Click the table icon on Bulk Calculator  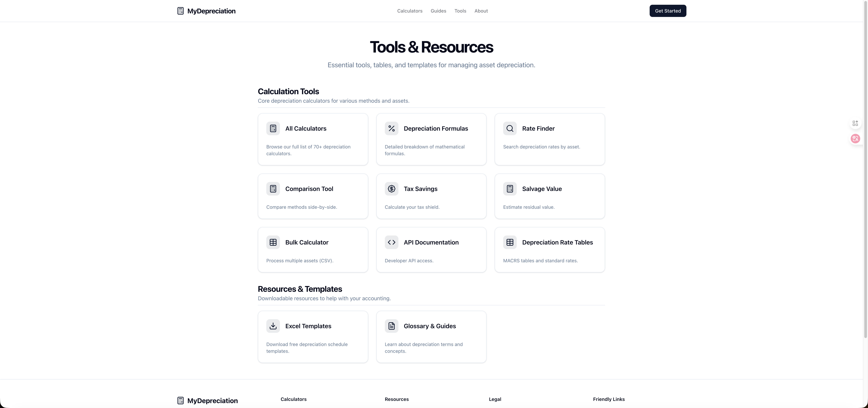[x=273, y=242]
